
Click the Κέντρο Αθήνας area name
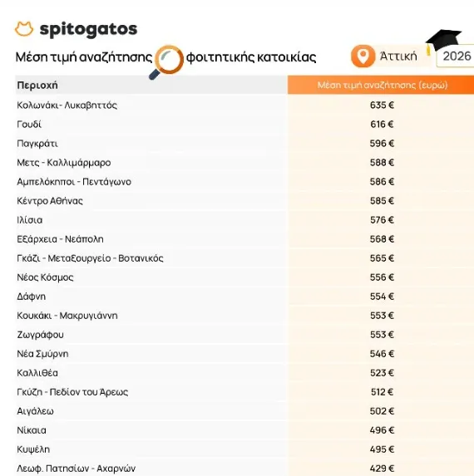[x=50, y=201]
